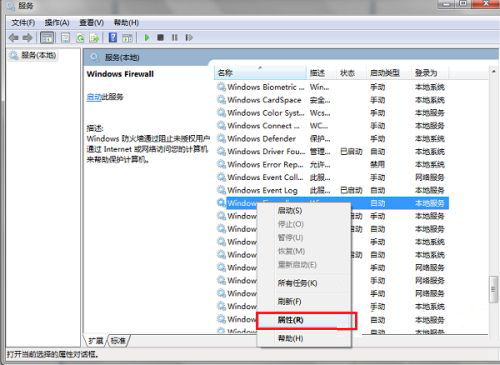Open the Help toolbar icon
This screenshot has width=500, height=365.
click(113, 38)
